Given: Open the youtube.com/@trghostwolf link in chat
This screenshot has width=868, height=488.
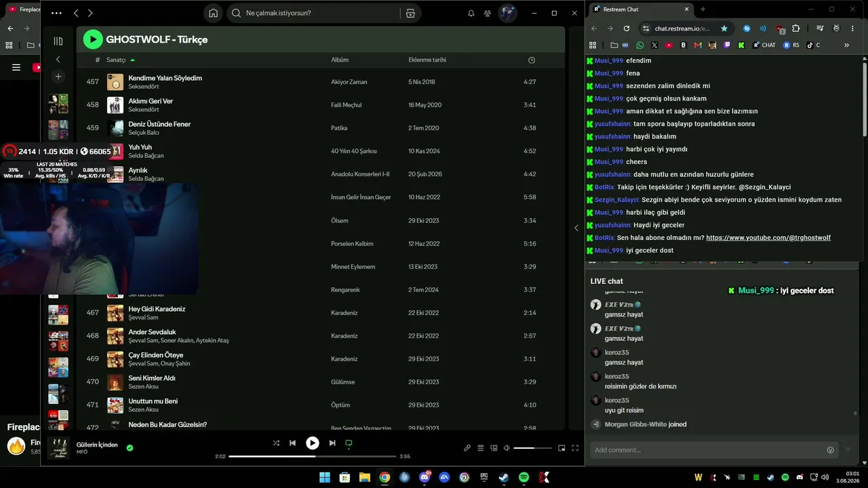Looking at the screenshot, I should (x=768, y=238).
